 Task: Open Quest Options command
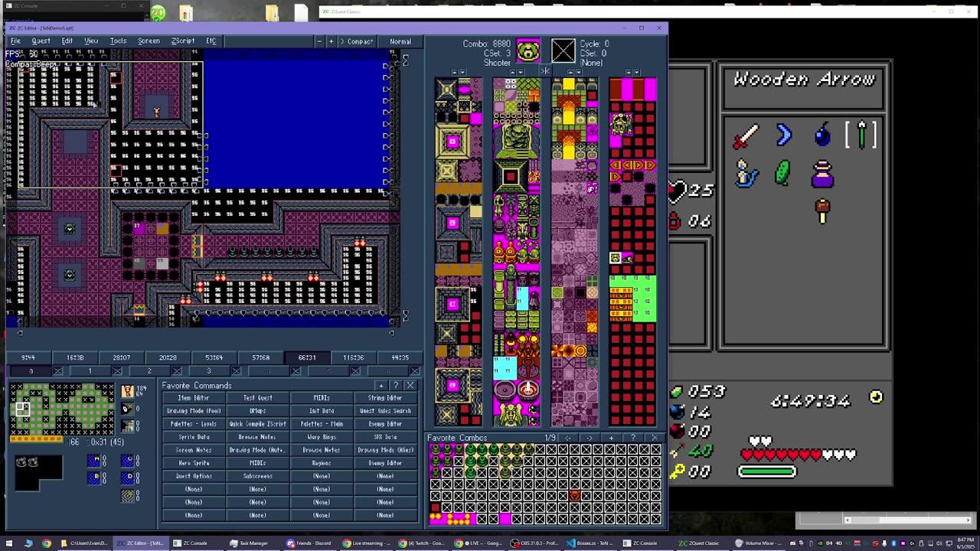pyautogui.click(x=194, y=476)
